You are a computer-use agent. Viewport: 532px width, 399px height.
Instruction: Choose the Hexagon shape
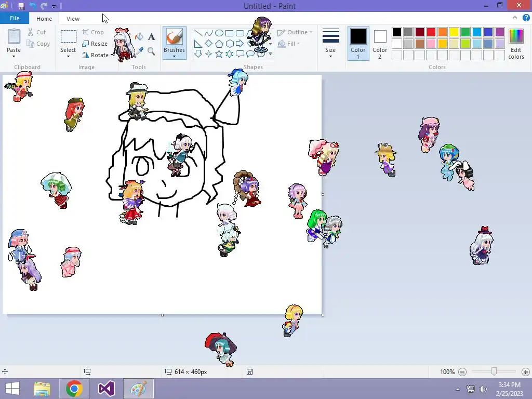click(x=229, y=44)
